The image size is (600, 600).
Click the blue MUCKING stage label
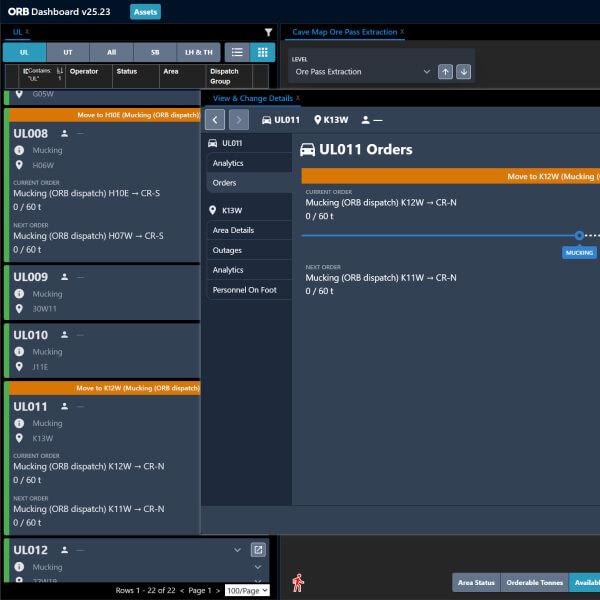[579, 253]
